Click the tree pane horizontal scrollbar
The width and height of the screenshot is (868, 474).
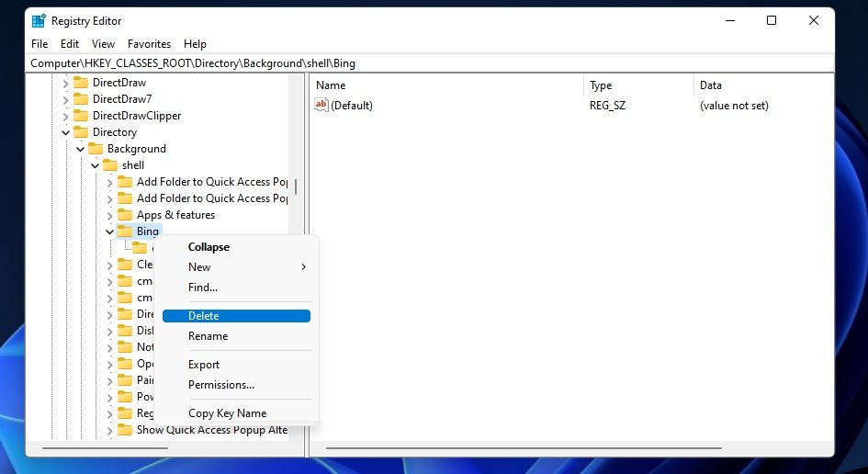tap(106, 448)
